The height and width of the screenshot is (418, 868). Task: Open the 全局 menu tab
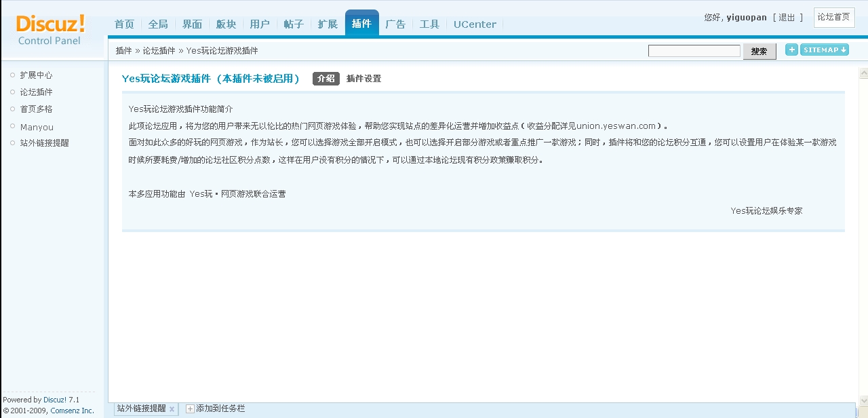click(x=158, y=24)
